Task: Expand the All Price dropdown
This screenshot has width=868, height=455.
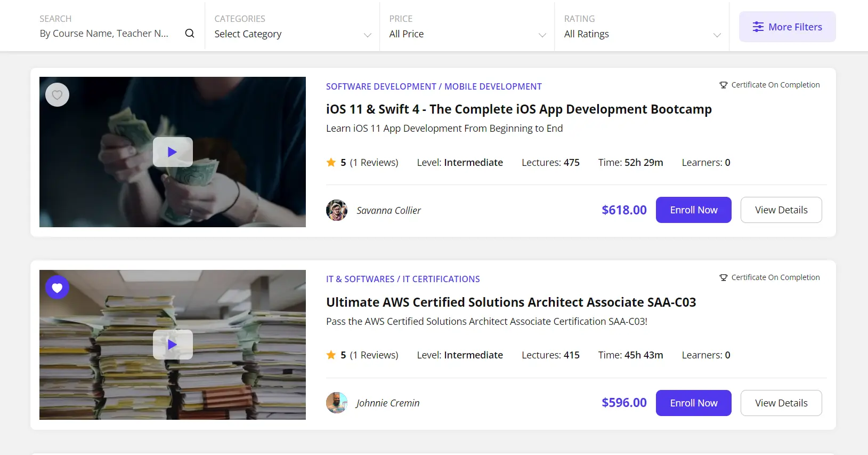Action: 467,34
